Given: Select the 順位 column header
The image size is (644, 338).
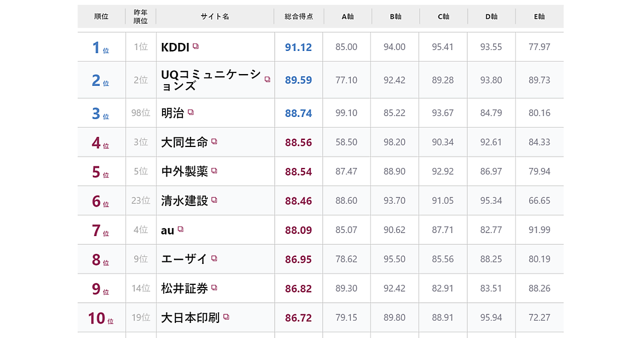Looking at the screenshot, I should pos(101,17).
